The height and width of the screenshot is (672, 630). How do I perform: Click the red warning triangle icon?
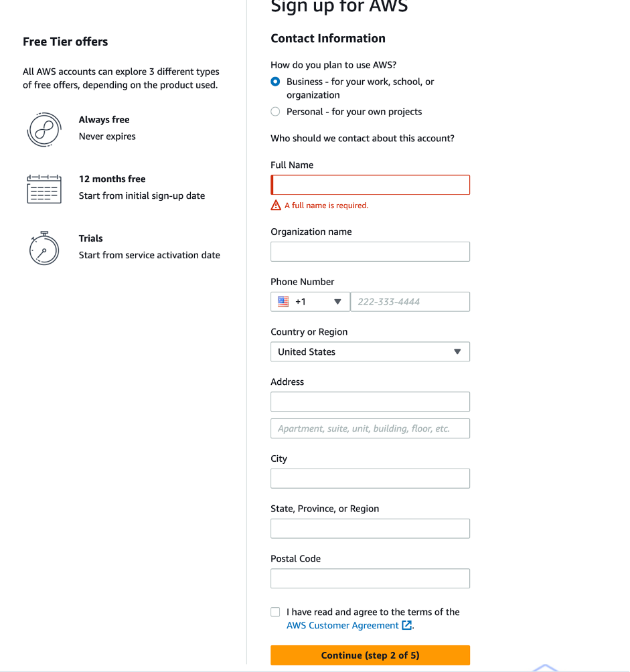[276, 205]
